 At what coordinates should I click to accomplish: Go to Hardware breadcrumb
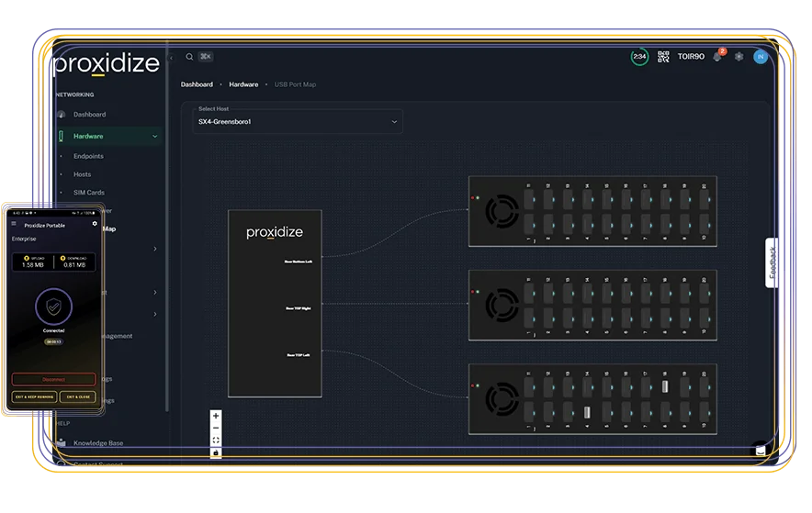tap(243, 84)
